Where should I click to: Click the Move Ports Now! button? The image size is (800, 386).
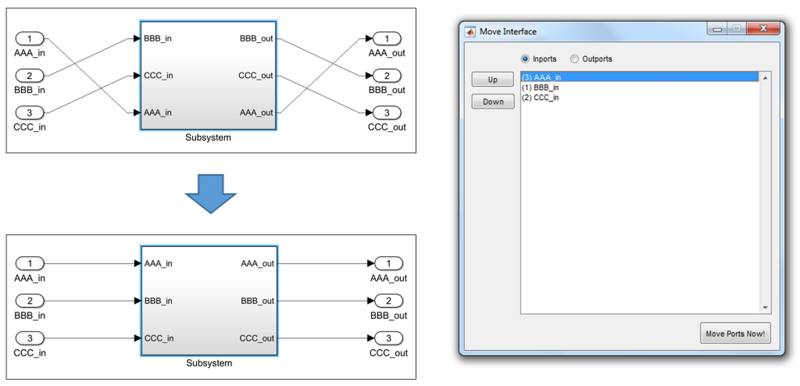click(735, 334)
